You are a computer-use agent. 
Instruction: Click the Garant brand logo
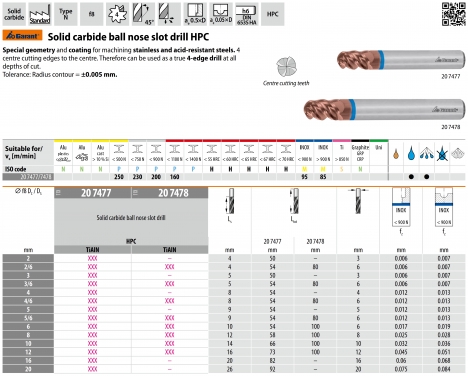(x=22, y=35)
